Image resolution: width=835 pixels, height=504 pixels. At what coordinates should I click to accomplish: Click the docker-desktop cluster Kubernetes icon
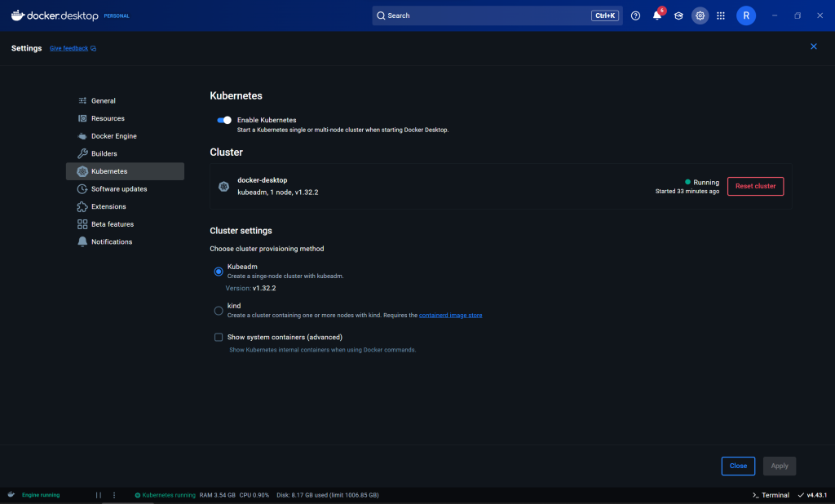coord(223,186)
